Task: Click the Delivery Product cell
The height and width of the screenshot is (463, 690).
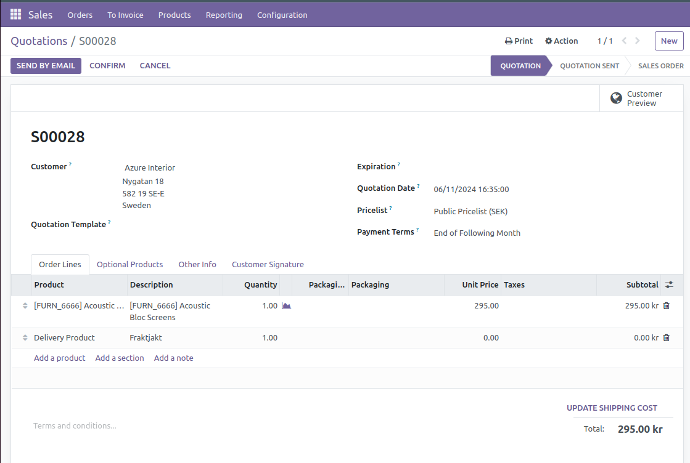Action: 64,338
